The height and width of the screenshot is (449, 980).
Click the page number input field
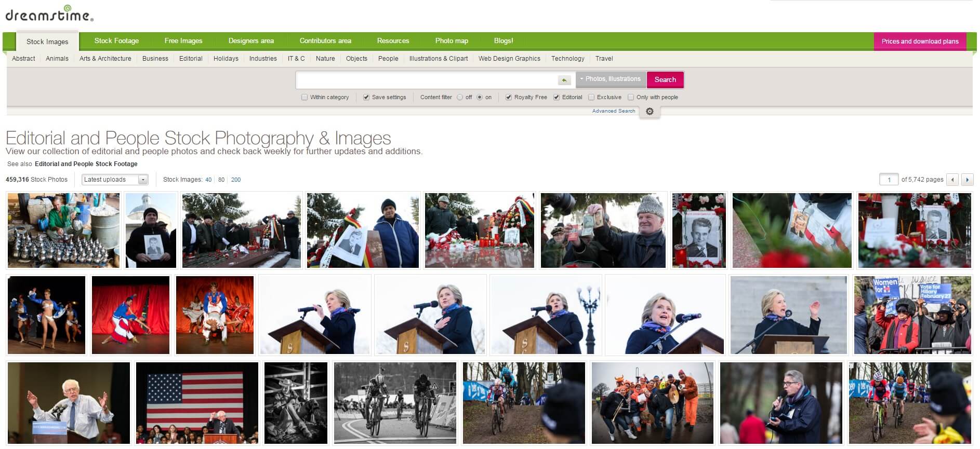(x=889, y=180)
